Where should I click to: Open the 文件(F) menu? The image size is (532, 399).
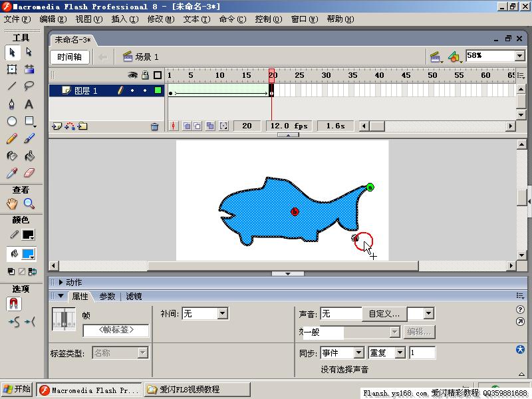[17, 19]
